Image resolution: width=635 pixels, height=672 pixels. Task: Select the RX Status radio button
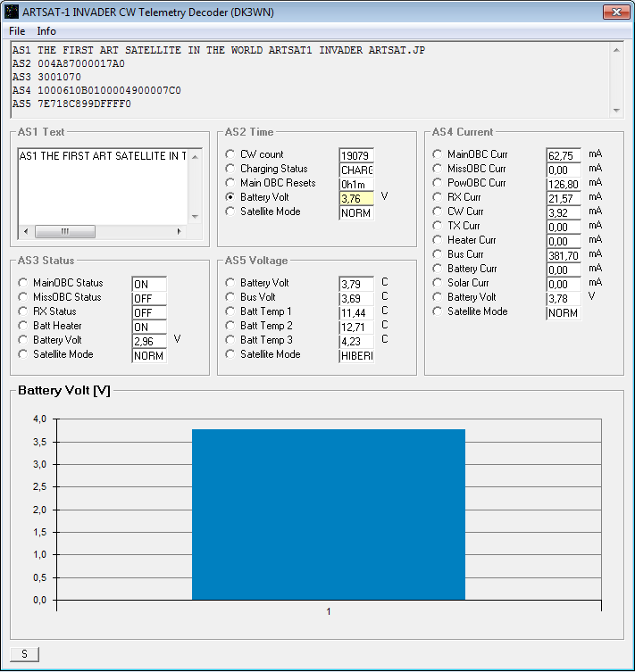22,311
